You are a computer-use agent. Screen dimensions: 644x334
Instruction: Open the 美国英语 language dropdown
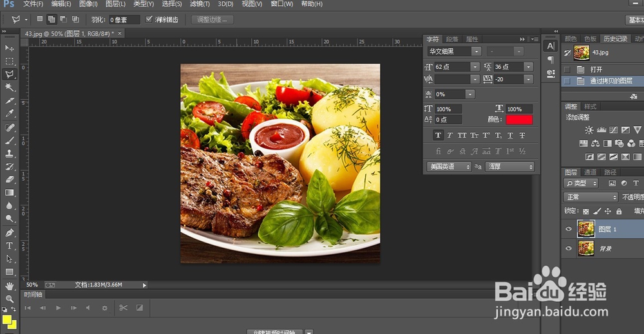448,167
